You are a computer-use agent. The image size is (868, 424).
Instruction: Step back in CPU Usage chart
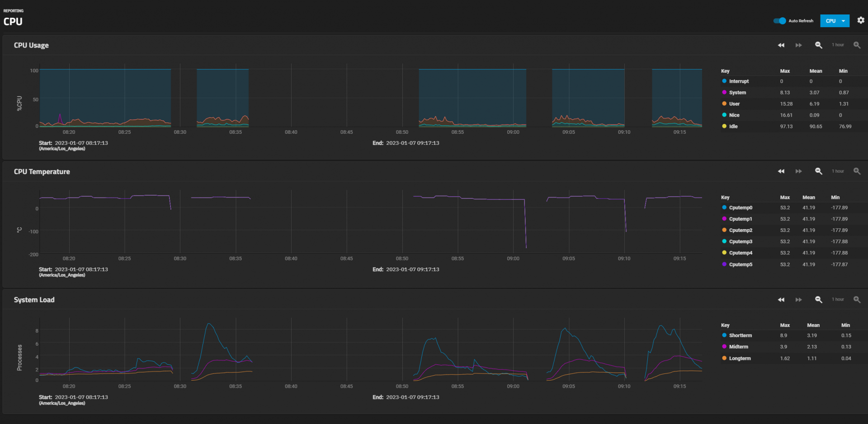(x=781, y=45)
